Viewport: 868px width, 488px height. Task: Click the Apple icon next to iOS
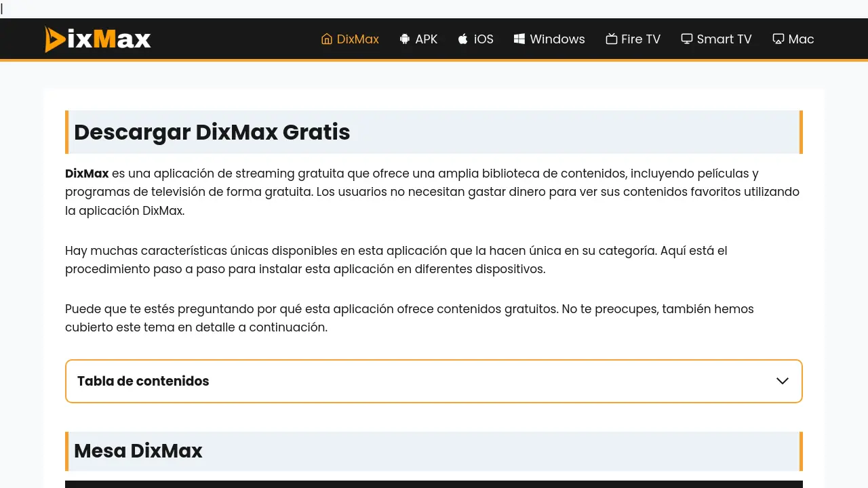click(x=462, y=39)
